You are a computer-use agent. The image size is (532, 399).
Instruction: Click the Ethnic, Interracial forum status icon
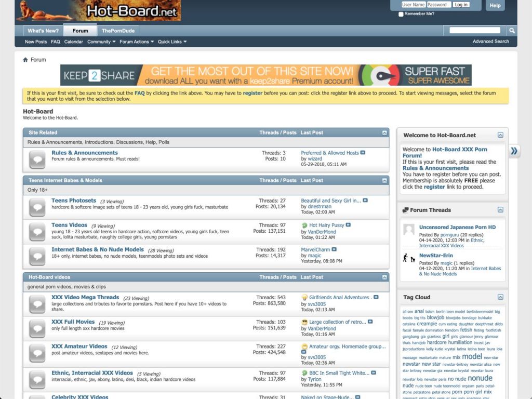tap(37, 379)
